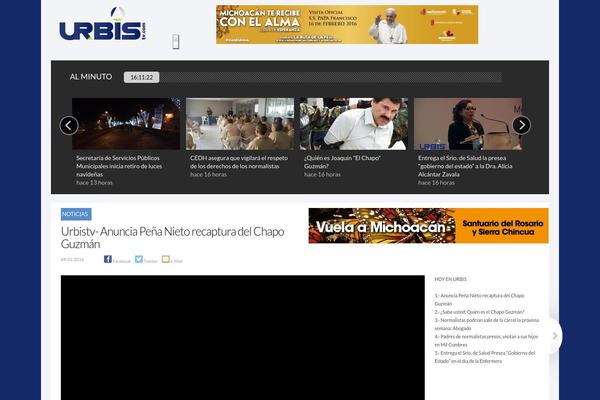Play the black video player
This screenshot has width=600, height=400.
point(243,338)
